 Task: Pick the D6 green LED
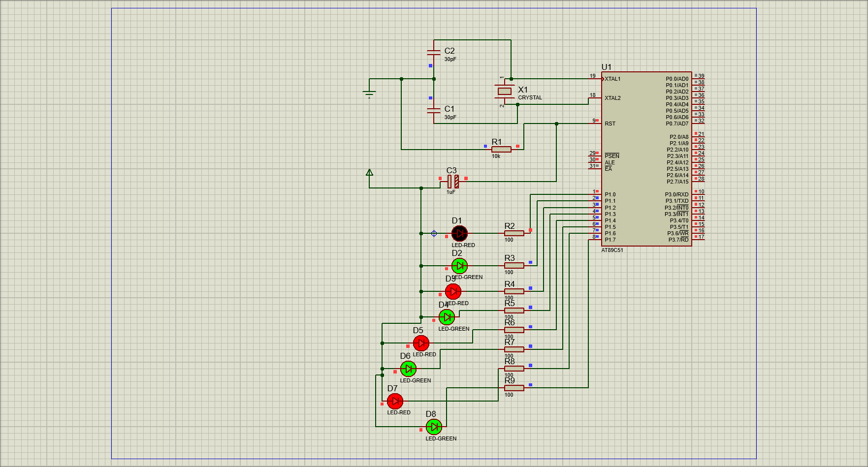[408, 369]
